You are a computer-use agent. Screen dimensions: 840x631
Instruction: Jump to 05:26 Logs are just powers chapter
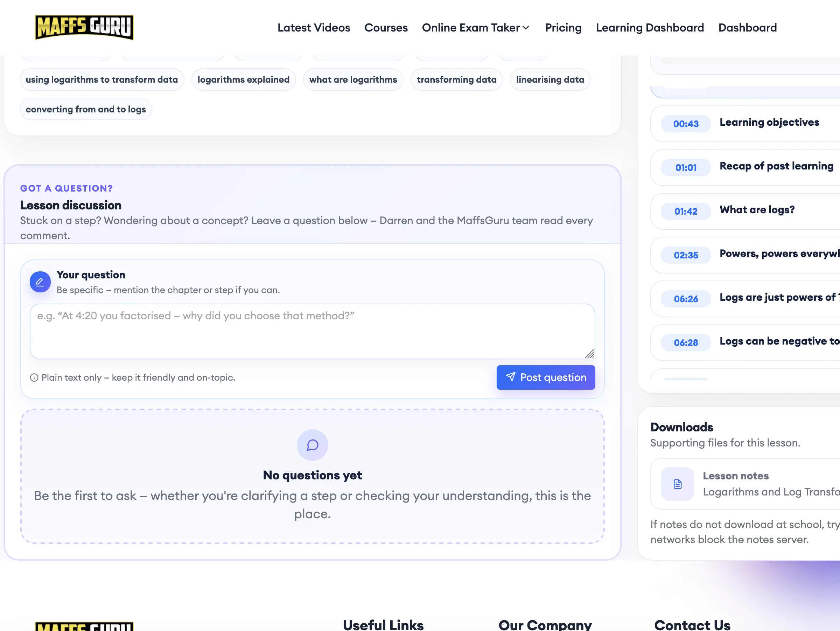745,299
